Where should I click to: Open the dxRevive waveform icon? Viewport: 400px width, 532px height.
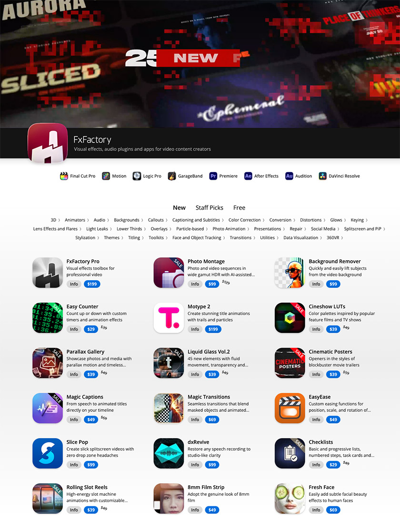(x=169, y=453)
